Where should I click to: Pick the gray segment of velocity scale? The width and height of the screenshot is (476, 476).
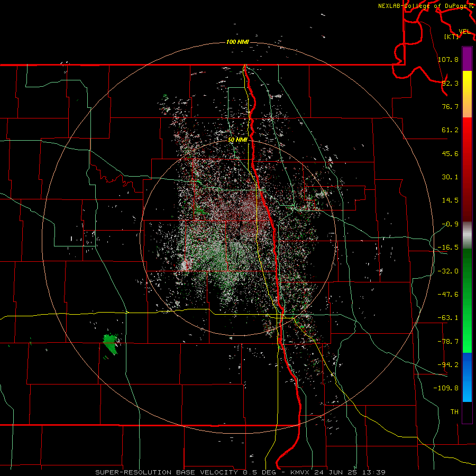[467, 235]
